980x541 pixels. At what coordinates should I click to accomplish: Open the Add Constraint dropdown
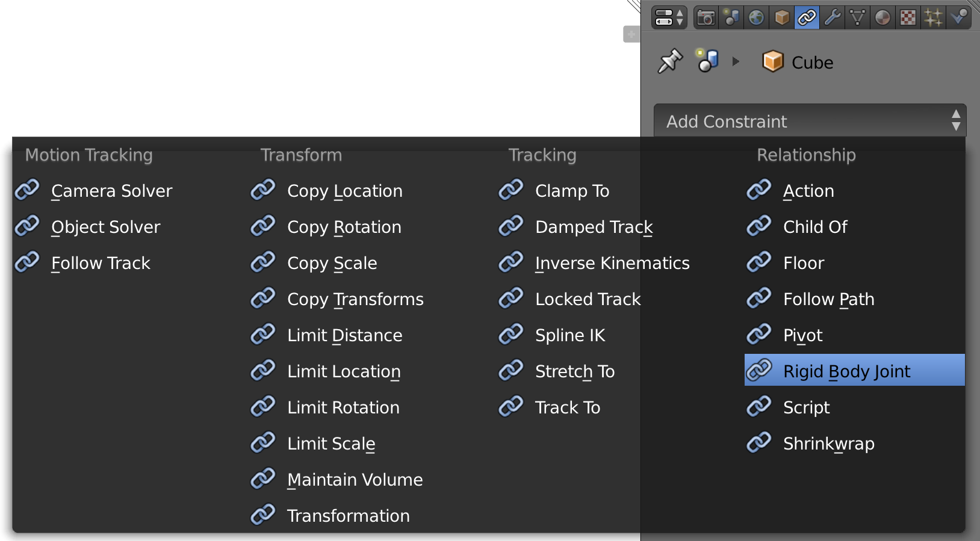coord(810,121)
